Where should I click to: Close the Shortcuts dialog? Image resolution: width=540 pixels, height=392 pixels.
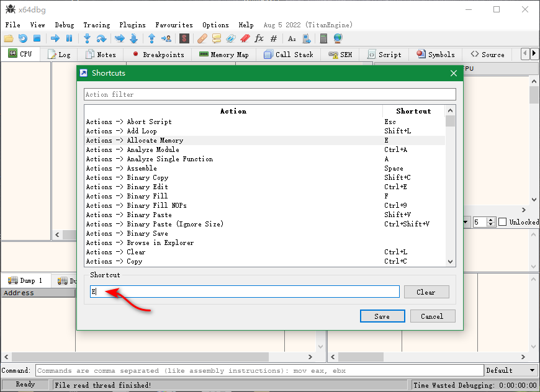454,73
